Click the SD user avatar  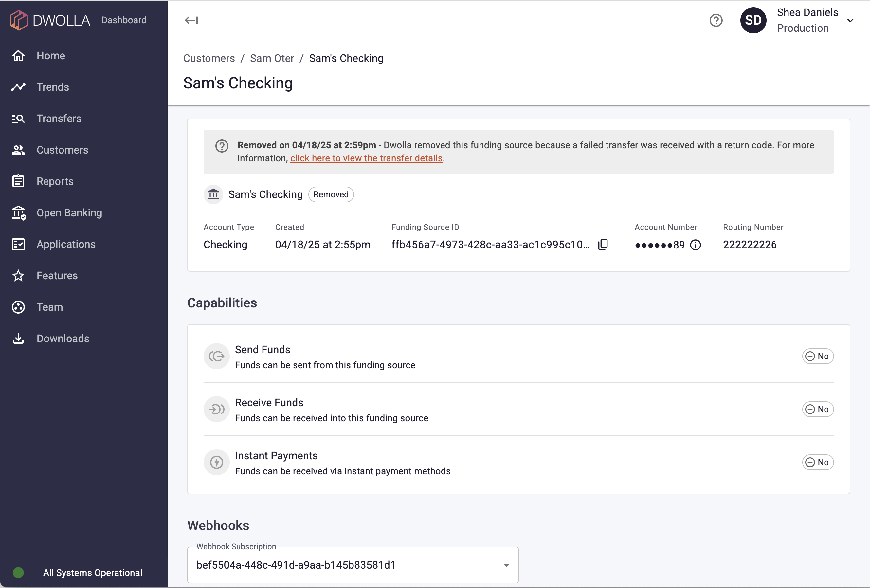click(x=753, y=20)
